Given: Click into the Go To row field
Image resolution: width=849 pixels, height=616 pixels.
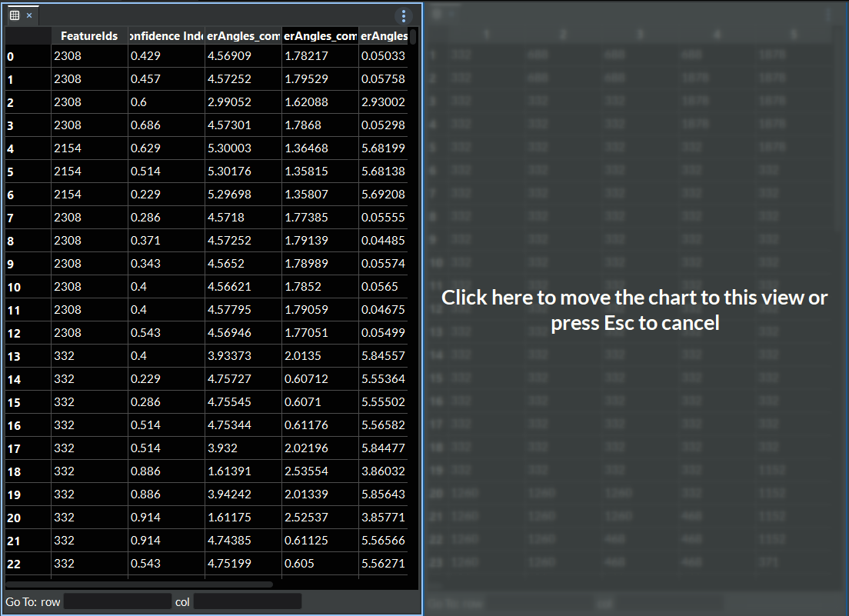Looking at the screenshot, I should pyautogui.click(x=117, y=601).
